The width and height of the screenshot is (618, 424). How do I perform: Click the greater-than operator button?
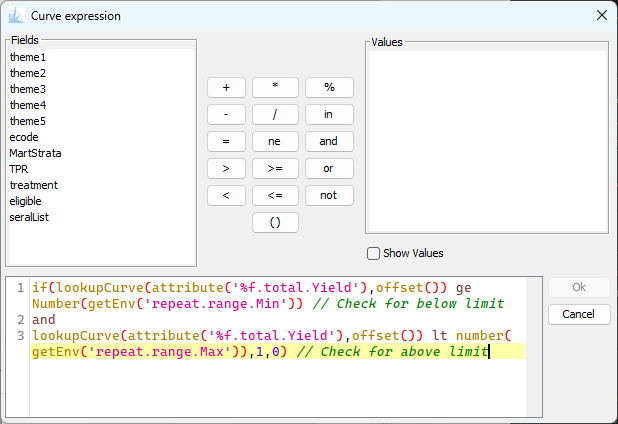click(226, 169)
